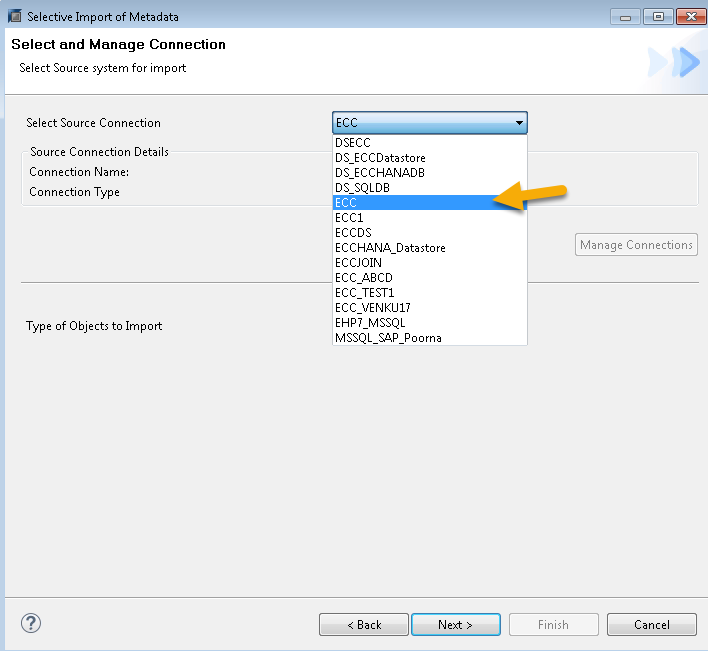Select ECC_TEST1 from the dropdown
The width and height of the screenshot is (708, 651).
pos(430,293)
